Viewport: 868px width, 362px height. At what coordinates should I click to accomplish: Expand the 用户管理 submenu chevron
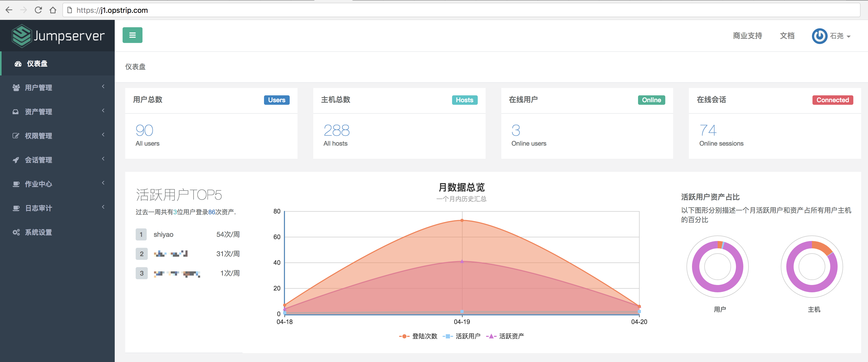point(103,87)
